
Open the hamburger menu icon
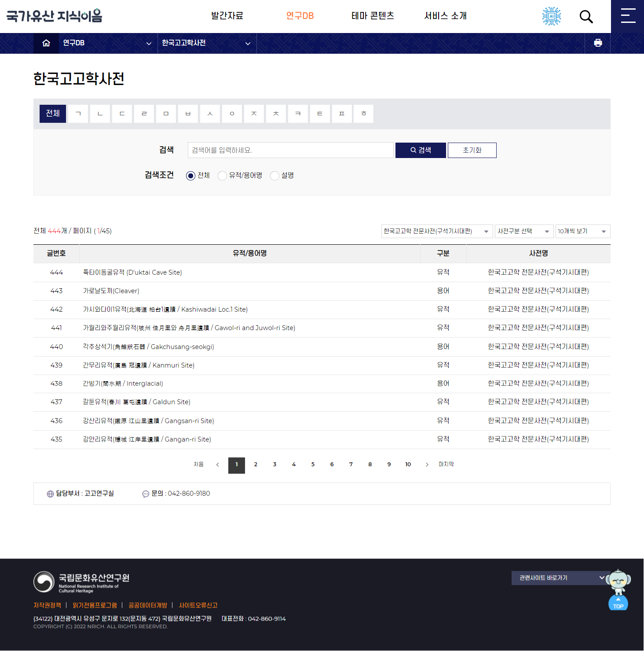pos(628,16)
